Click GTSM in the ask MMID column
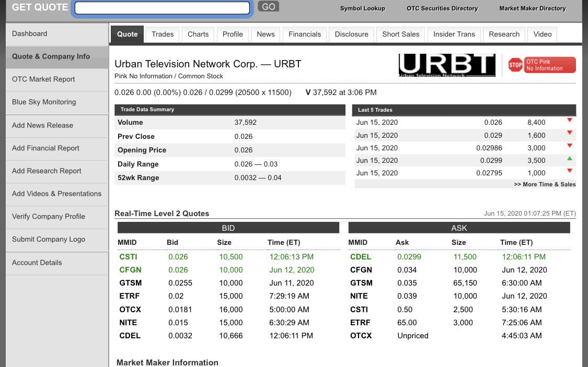This screenshot has width=588, height=367. 362,283
